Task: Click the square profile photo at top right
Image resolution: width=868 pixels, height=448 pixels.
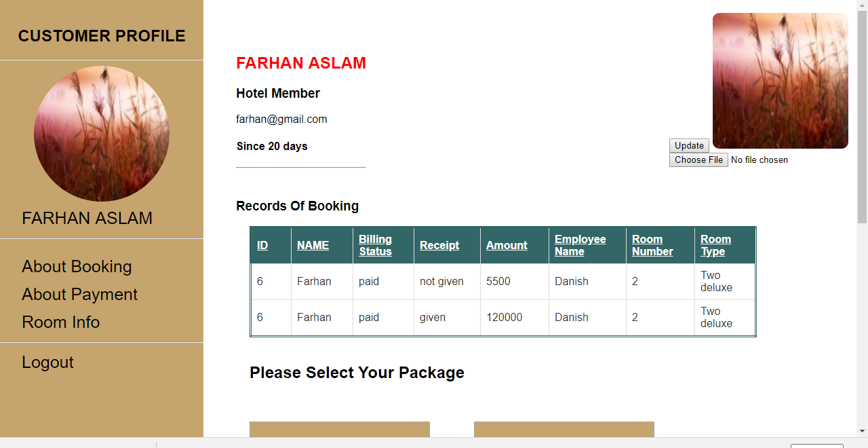Action: click(x=780, y=81)
